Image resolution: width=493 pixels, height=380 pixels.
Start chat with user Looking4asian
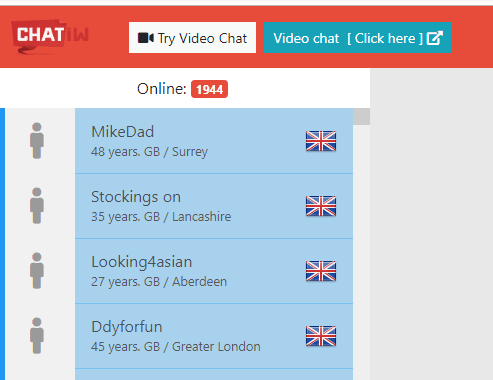tap(214, 271)
